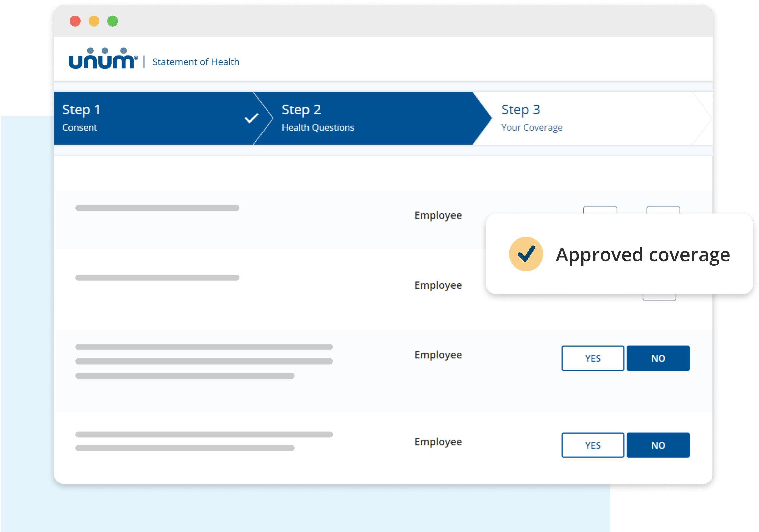Click the three-line question text placeholder

[x=203, y=361]
